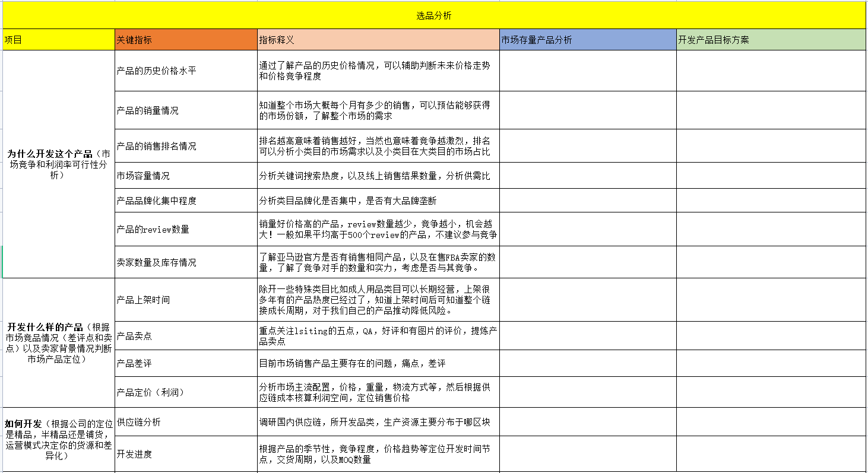This screenshot has width=868, height=473.
Task: Click empty 市场存量产品分析 cell in 产品的历史价格水平 row
Action: tap(588, 71)
